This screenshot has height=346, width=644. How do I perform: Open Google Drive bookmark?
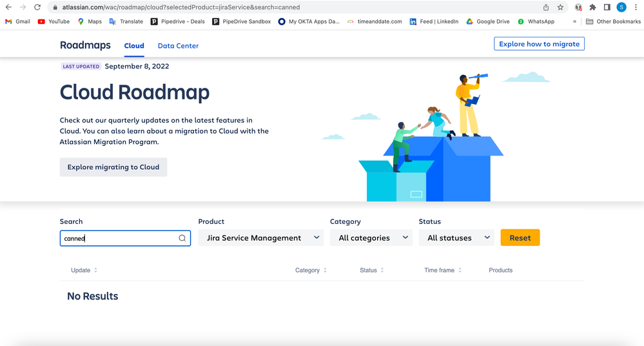(x=488, y=21)
